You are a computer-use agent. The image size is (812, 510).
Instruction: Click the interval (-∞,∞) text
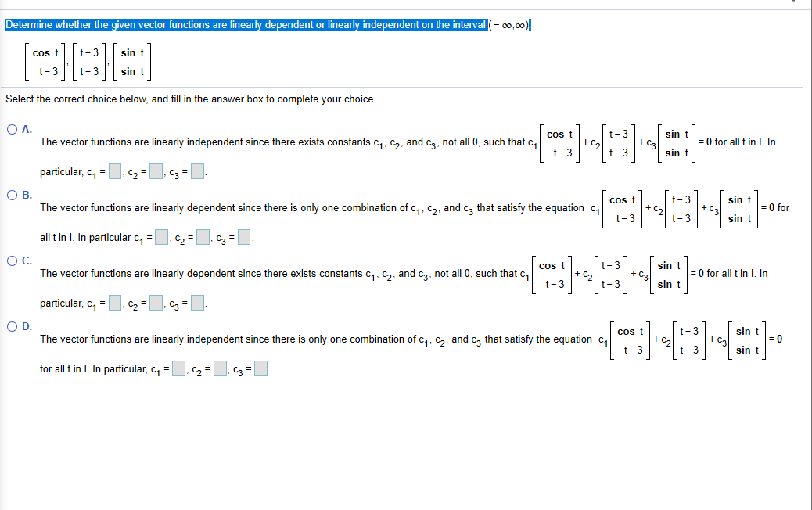[509, 25]
